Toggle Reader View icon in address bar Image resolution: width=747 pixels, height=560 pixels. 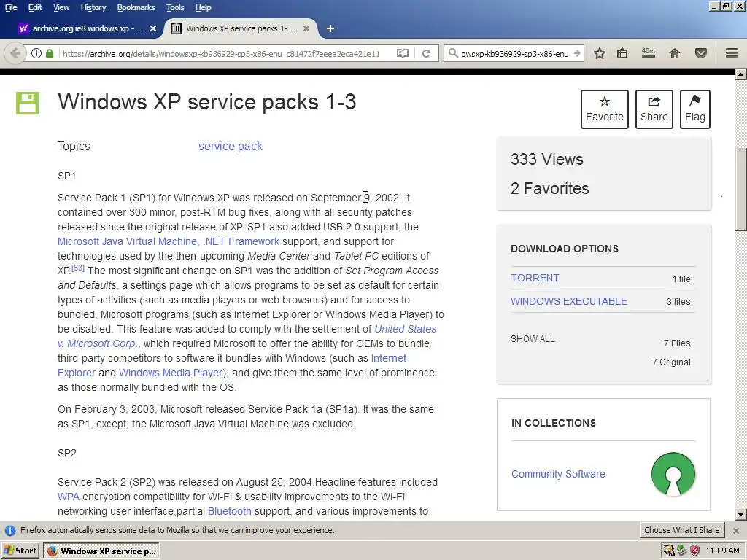[403, 53]
